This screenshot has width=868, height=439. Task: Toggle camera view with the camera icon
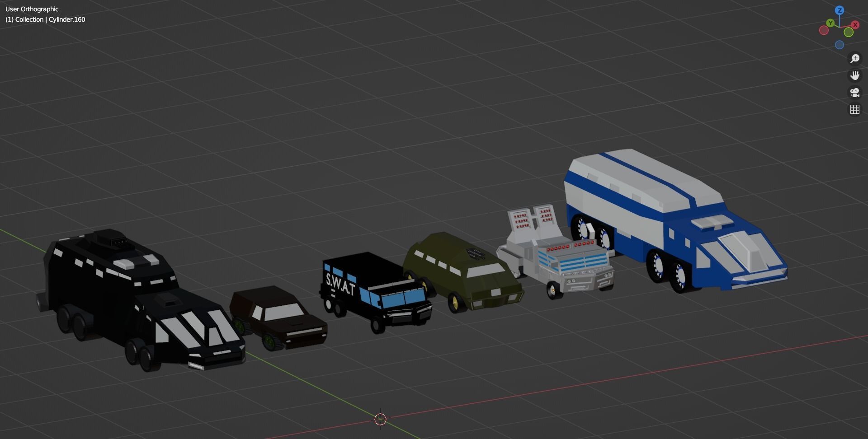854,93
